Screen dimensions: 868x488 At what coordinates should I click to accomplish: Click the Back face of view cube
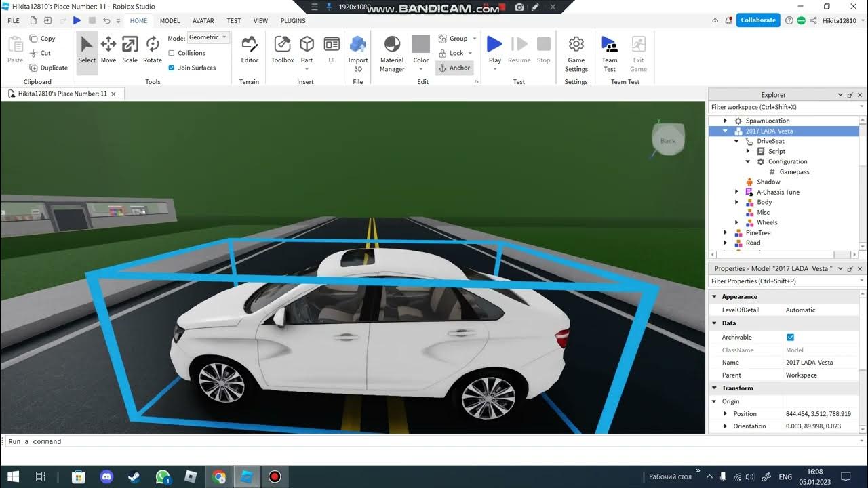(x=668, y=140)
